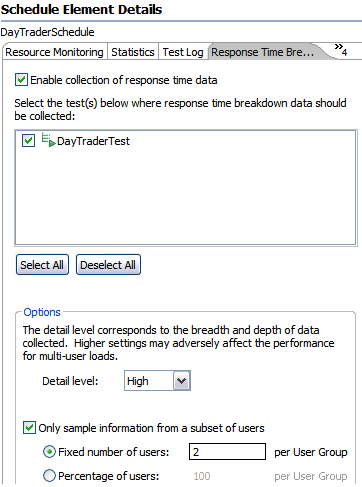Click empty area of the test selection list
Image resolution: width=362 pixels, height=487 pixels.
point(185,200)
